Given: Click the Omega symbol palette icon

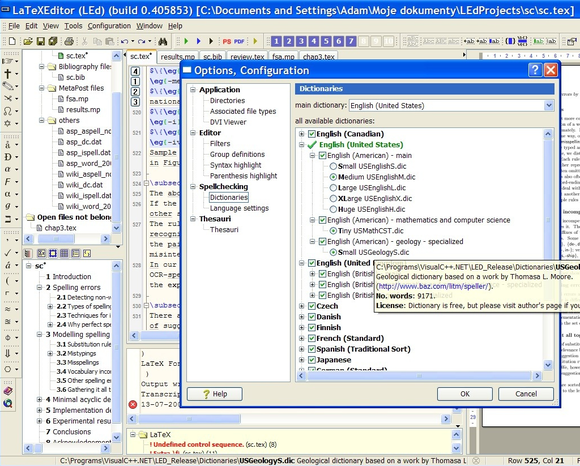Looking at the screenshot, I should [7, 111].
